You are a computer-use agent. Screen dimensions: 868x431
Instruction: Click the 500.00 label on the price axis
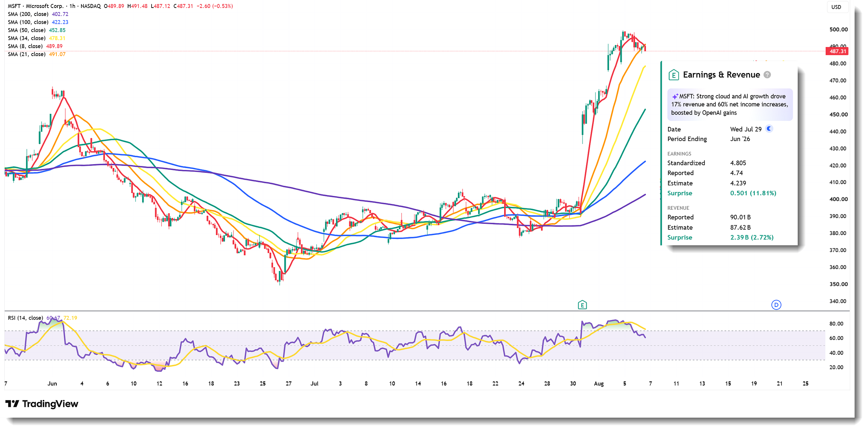pyautogui.click(x=838, y=30)
